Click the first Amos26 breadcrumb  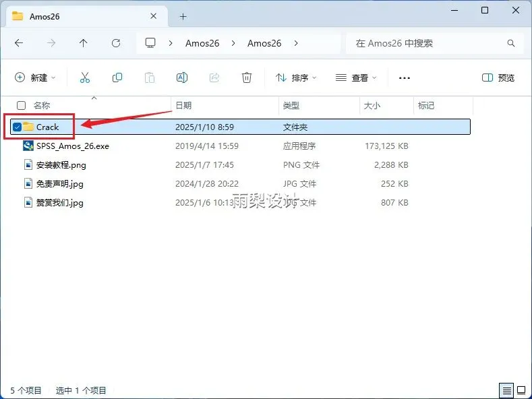pyautogui.click(x=202, y=43)
